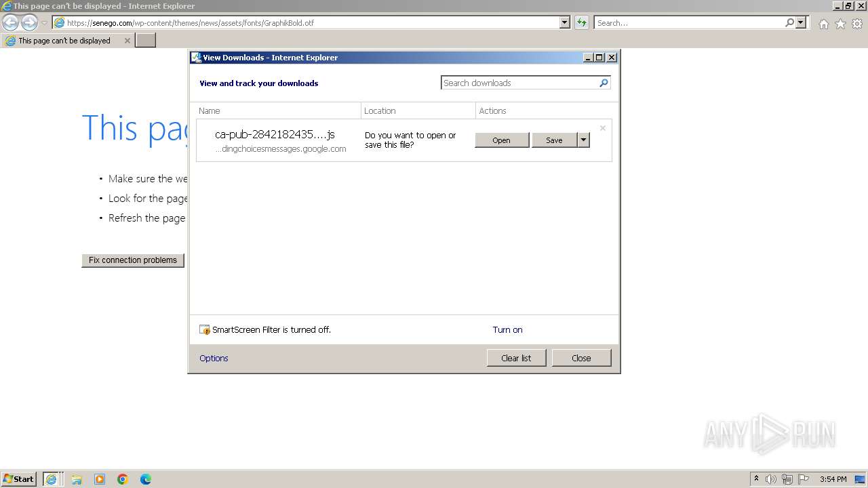This screenshot has width=868, height=488.
Task: Close the current browser tab
Action: point(127,41)
